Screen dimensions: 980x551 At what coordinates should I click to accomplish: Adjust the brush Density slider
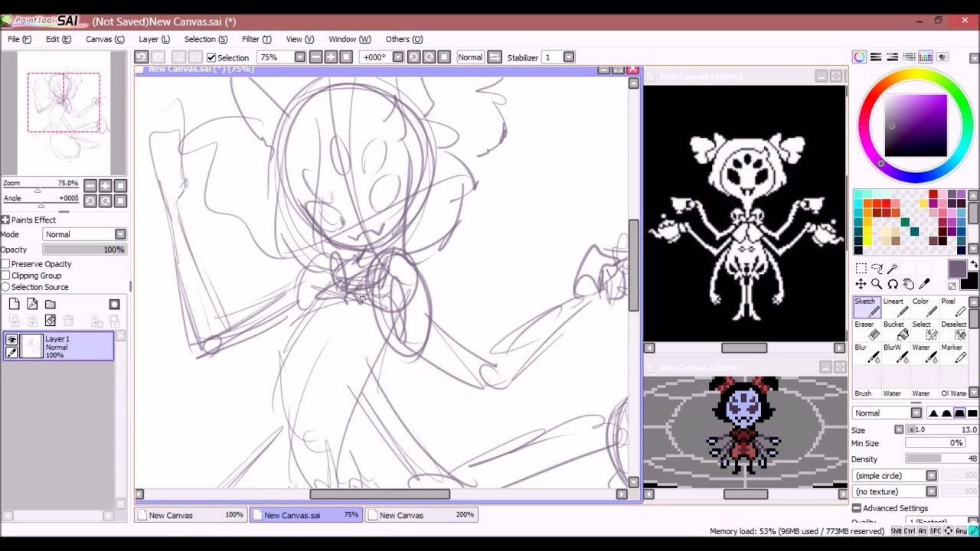(942, 459)
